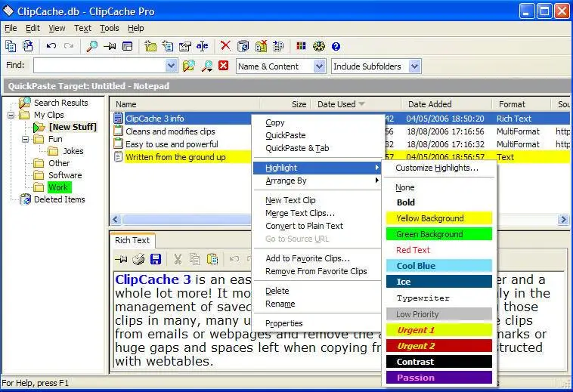Open the Find text dropdown arrow
Viewport: 573px width, 392px height.
tap(171, 66)
